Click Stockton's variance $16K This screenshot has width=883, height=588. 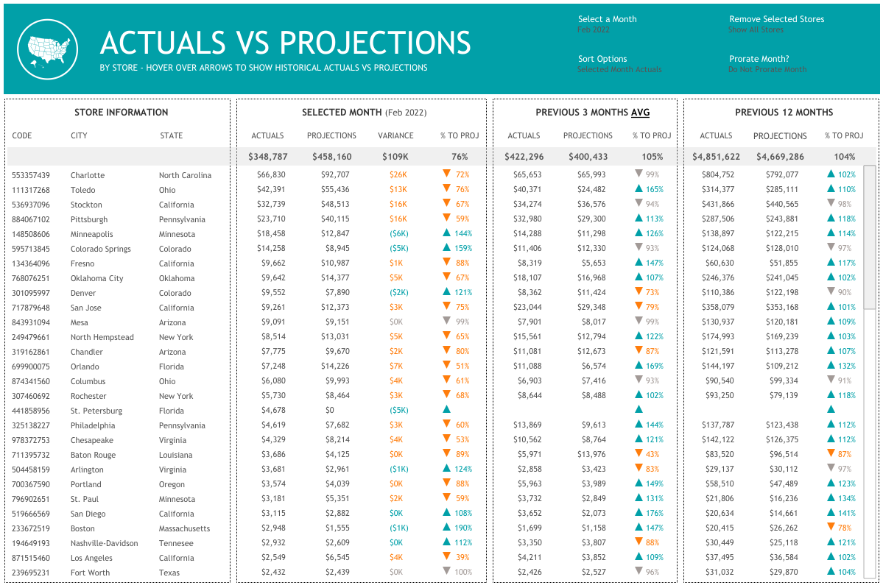pyautogui.click(x=398, y=204)
